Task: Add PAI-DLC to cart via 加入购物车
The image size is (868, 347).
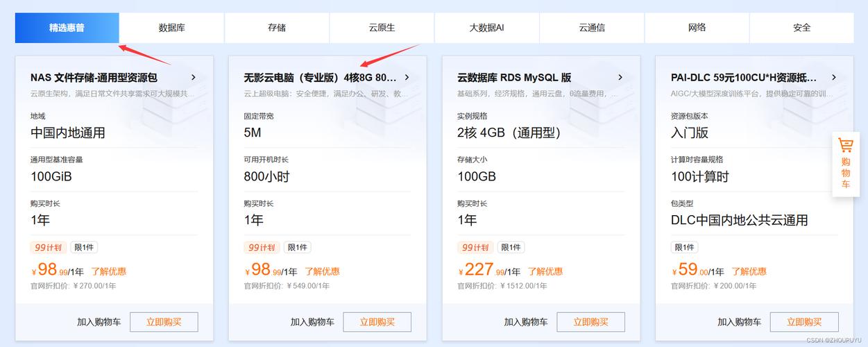Action: point(740,322)
